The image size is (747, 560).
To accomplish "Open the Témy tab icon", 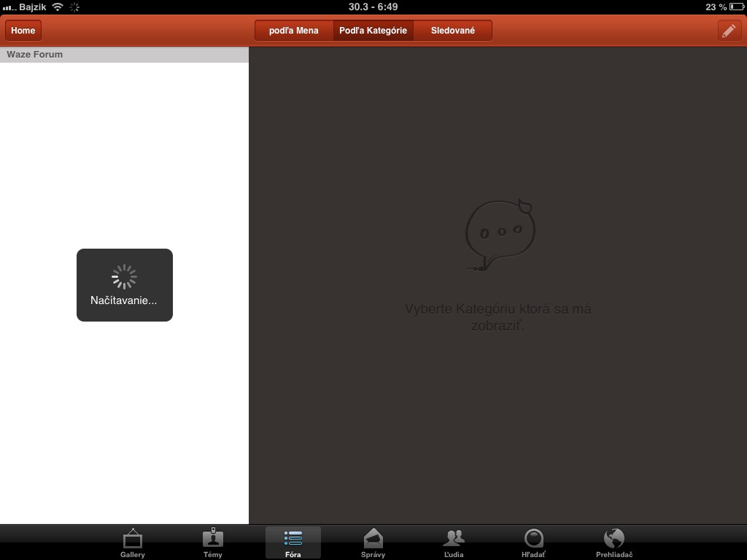I will (212, 538).
